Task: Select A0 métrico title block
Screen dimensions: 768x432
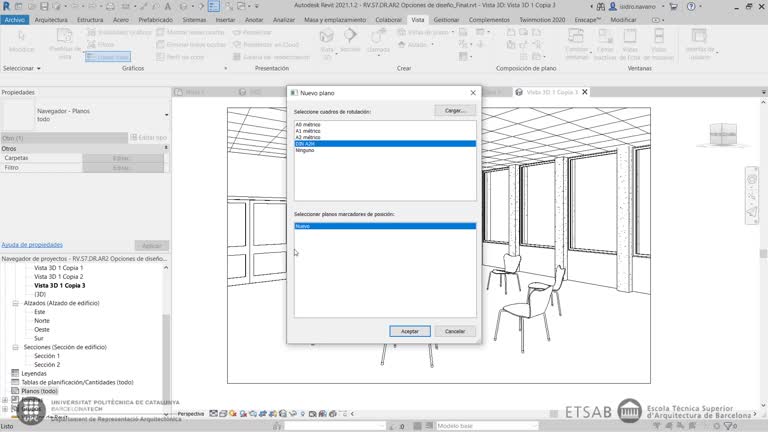Action: click(x=308, y=126)
